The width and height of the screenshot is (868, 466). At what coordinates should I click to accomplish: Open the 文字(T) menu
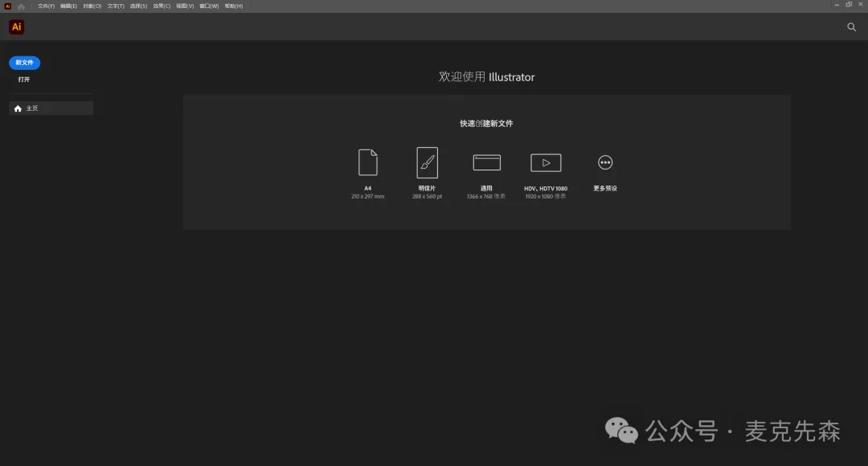pyautogui.click(x=116, y=6)
